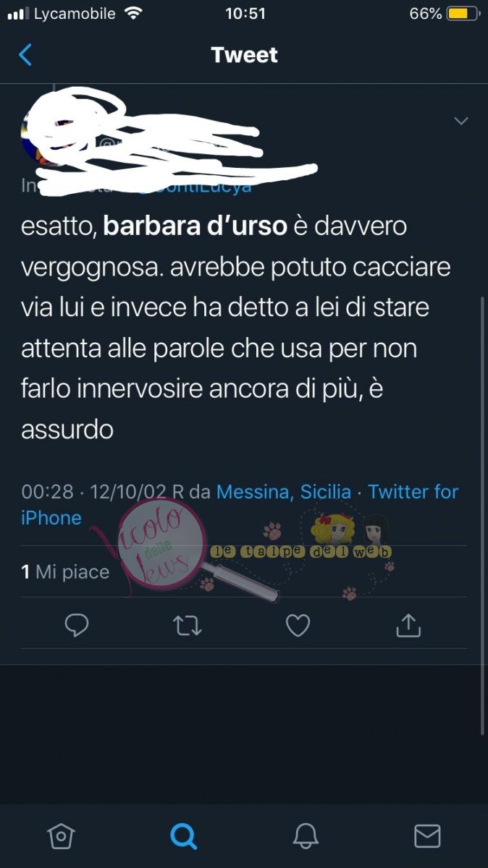Open the Messages envelope tab

click(x=427, y=836)
